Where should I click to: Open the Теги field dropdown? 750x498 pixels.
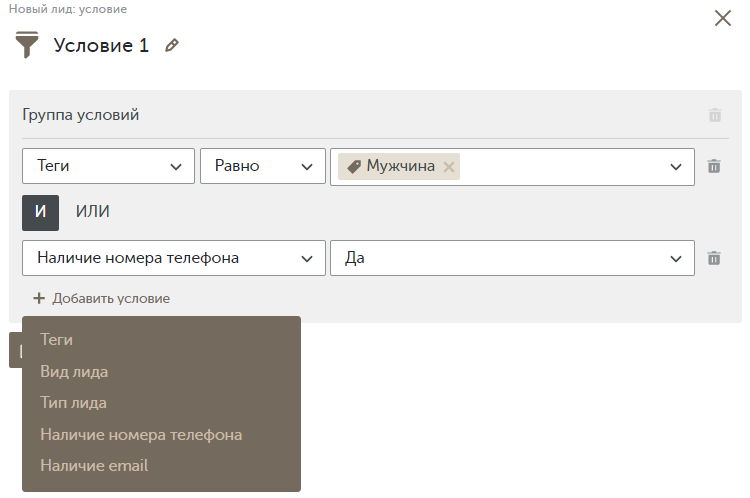108,166
